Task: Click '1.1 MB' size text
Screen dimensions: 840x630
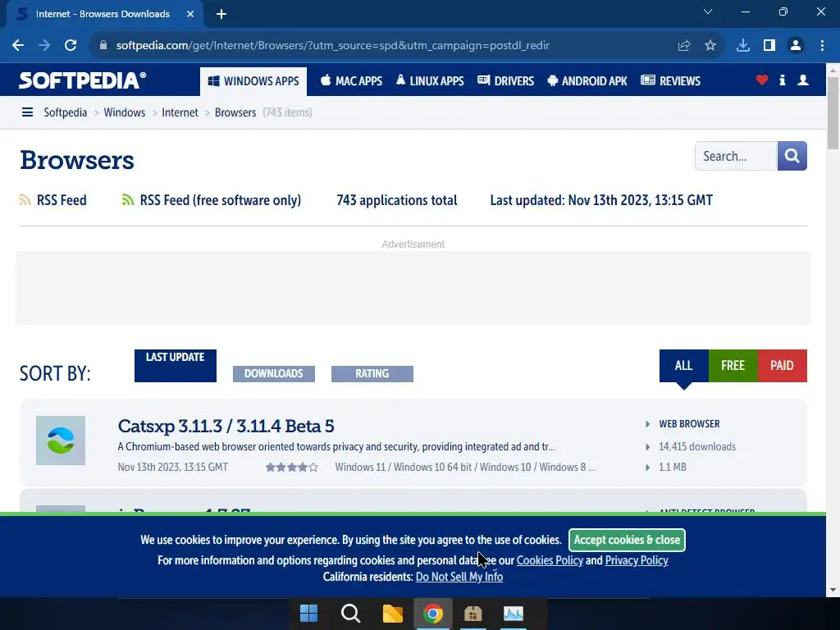Action: [x=673, y=467]
